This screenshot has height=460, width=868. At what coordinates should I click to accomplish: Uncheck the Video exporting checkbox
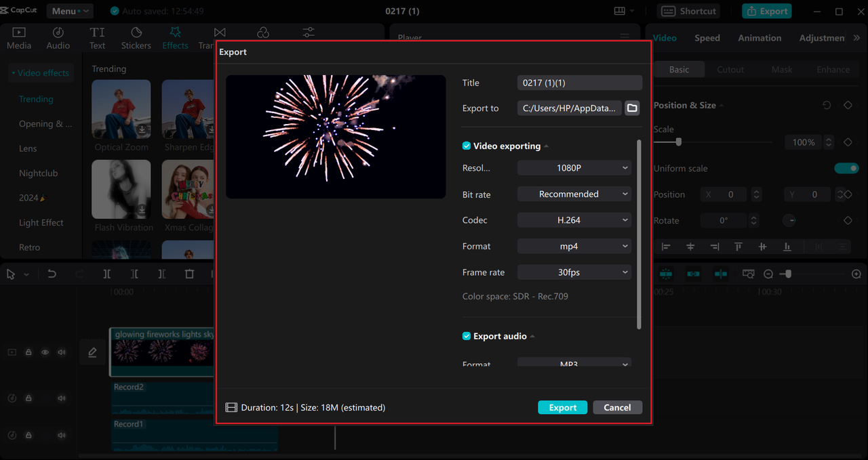[x=467, y=146]
